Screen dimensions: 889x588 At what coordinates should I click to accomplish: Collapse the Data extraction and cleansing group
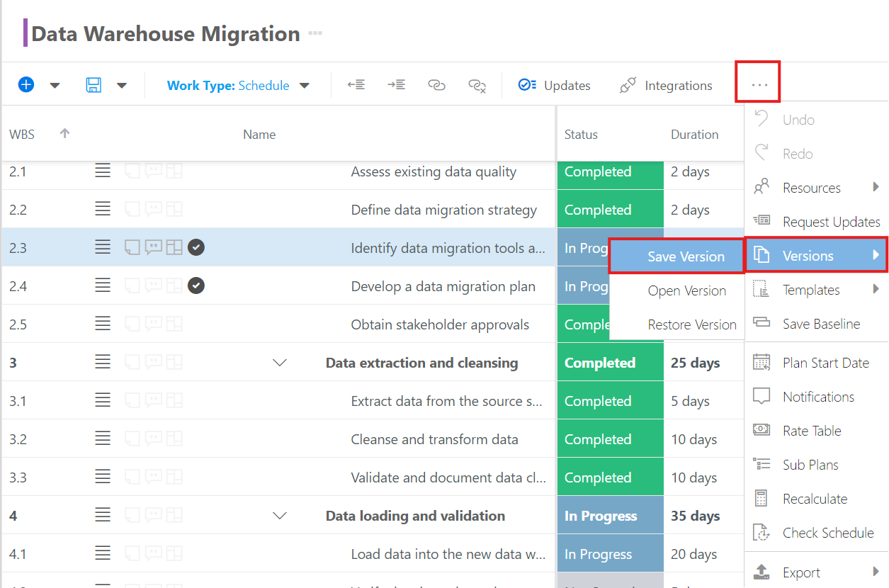(280, 363)
